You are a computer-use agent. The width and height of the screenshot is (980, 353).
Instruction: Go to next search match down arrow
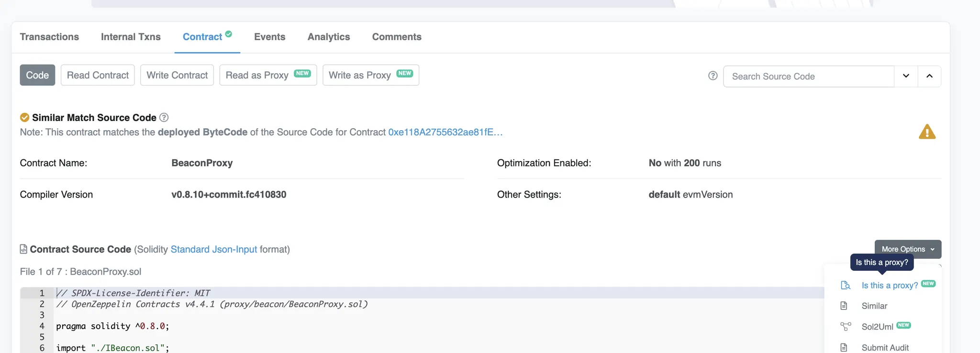906,76
